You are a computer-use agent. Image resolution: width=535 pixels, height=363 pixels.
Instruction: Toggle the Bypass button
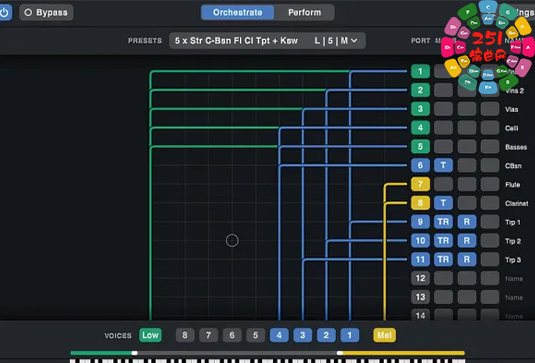tap(46, 13)
